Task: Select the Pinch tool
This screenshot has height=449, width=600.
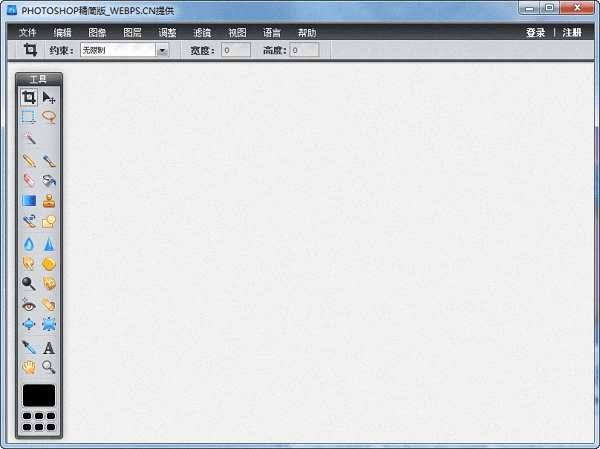Action: point(49,324)
